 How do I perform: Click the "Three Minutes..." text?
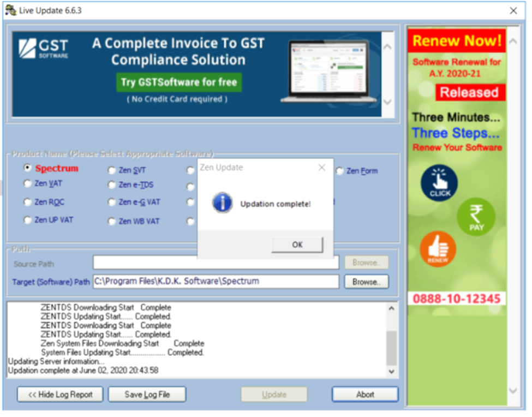coord(456,117)
